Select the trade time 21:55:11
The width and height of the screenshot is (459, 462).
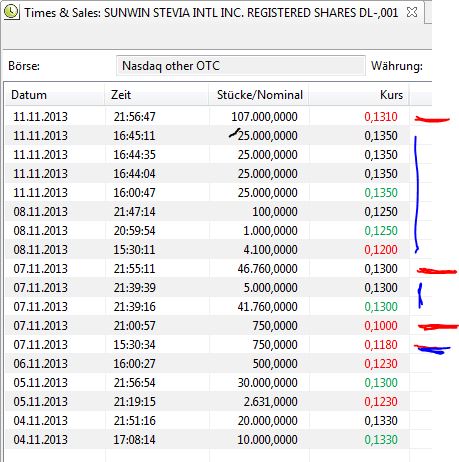pyautogui.click(x=134, y=269)
